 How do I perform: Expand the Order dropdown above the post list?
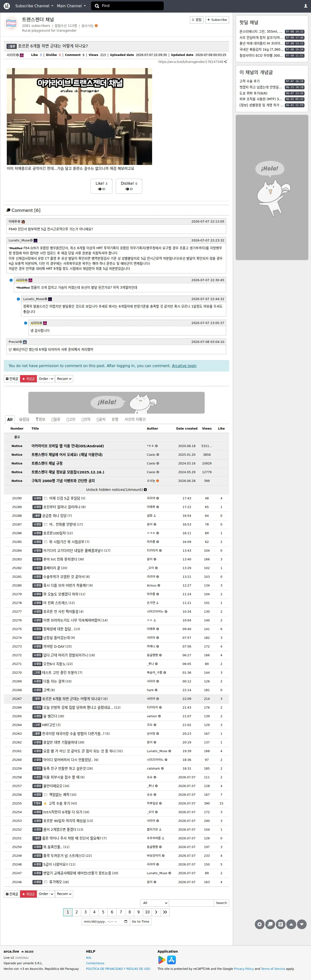[x=46, y=379]
